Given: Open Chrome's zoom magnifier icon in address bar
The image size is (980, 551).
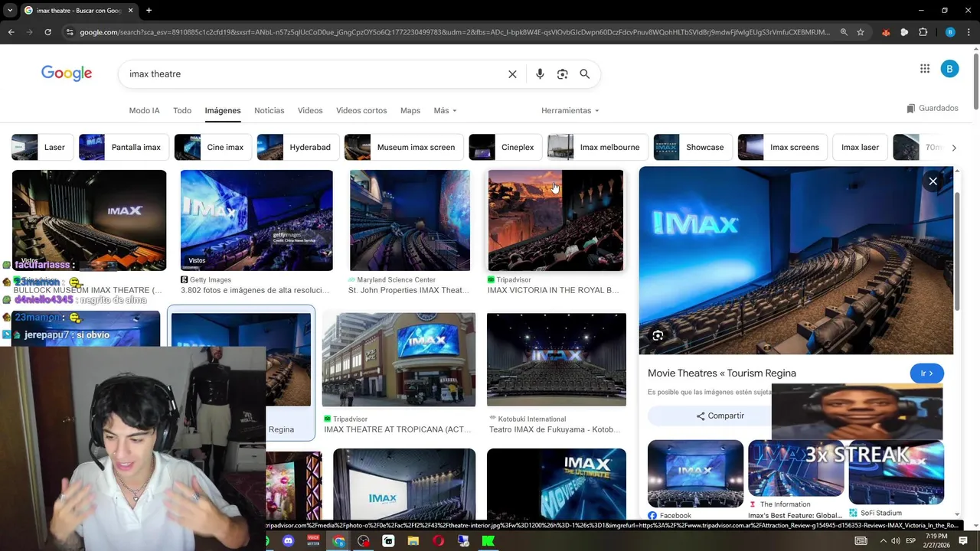Looking at the screenshot, I should pos(844,32).
